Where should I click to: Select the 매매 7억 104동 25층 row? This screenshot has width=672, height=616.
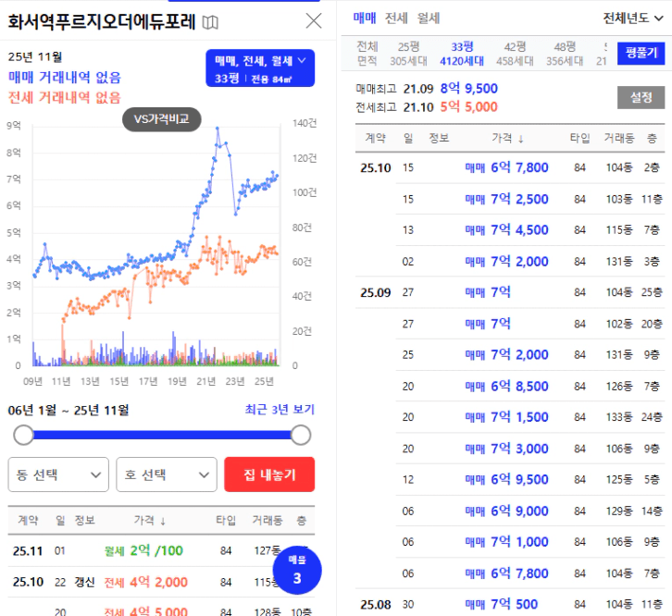click(510, 292)
